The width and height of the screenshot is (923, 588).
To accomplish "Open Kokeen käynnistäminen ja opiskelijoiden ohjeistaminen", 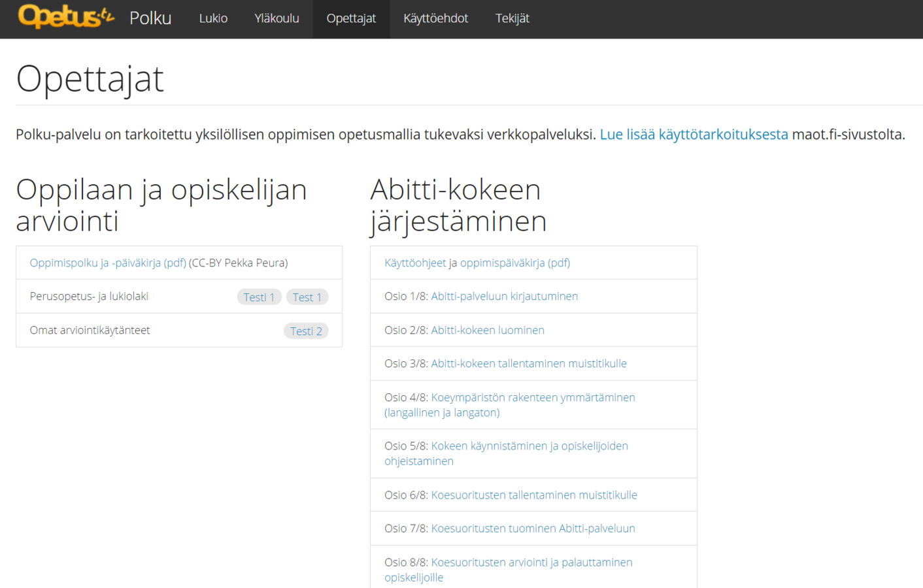I will point(507,453).
